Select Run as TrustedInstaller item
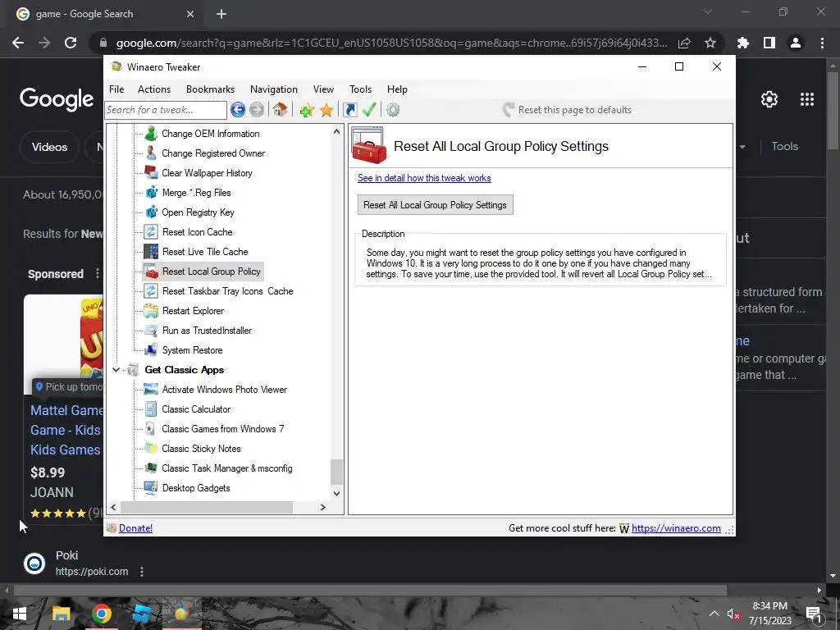Screen dimensions: 840x630 [207, 331]
